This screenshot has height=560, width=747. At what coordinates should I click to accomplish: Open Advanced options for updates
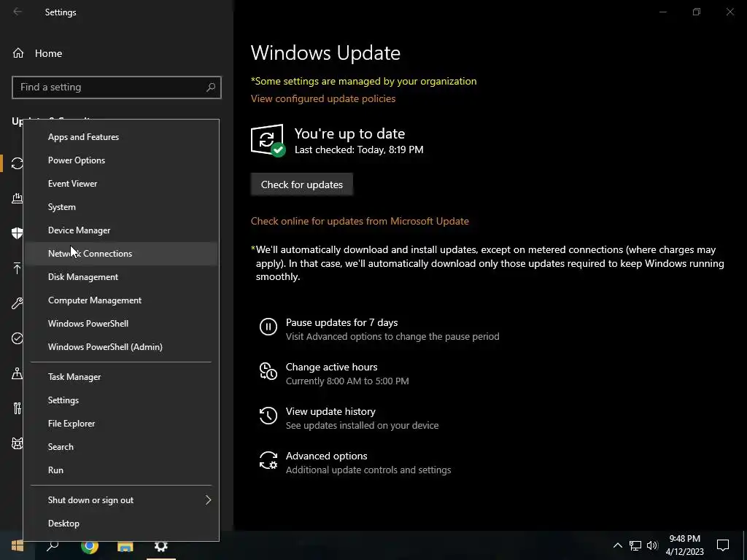tap(326, 456)
